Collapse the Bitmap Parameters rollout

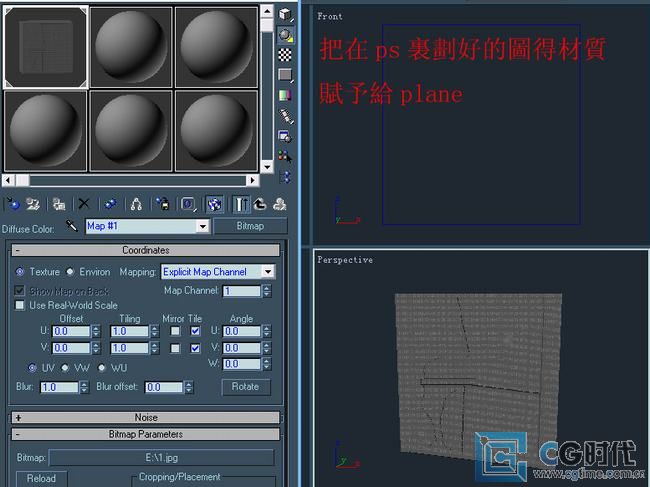pyautogui.click(x=146, y=434)
